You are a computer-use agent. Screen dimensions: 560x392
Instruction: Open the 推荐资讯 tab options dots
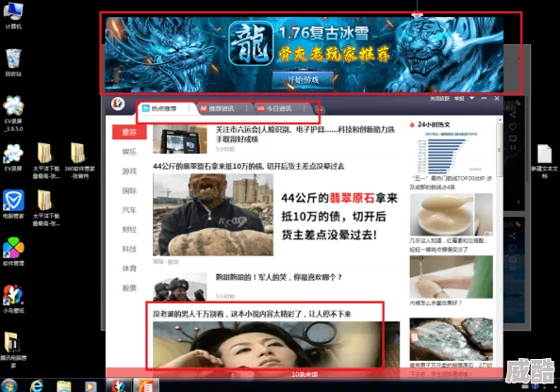click(x=246, y=108)
